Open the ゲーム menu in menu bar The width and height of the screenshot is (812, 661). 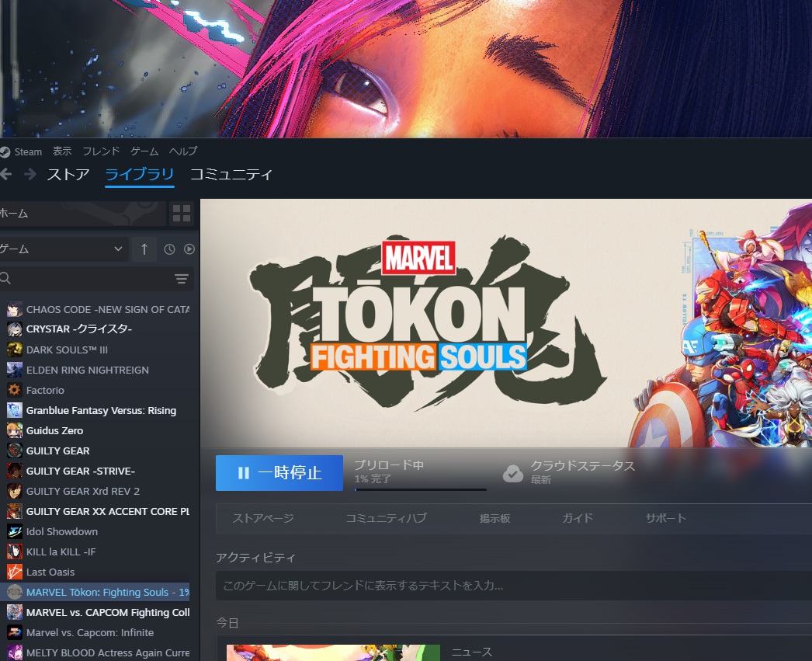(x=144, y=151)
